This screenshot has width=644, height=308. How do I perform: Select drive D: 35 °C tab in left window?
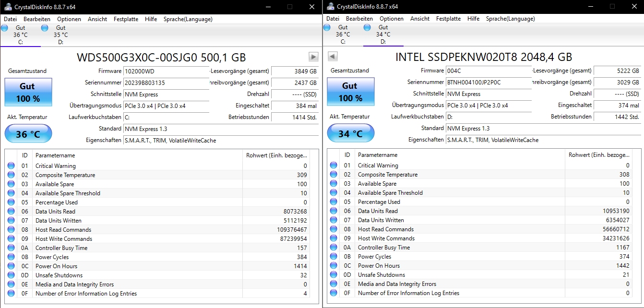click(60, 35)
